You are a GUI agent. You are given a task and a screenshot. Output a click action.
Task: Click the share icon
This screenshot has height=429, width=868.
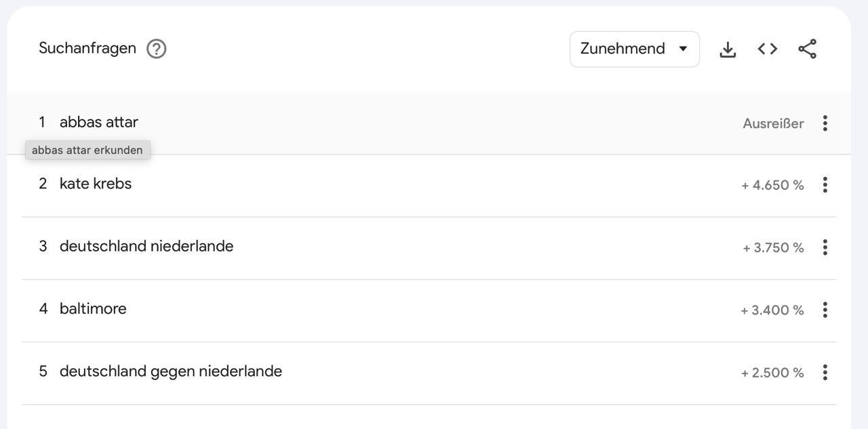(x=807, y=49)
